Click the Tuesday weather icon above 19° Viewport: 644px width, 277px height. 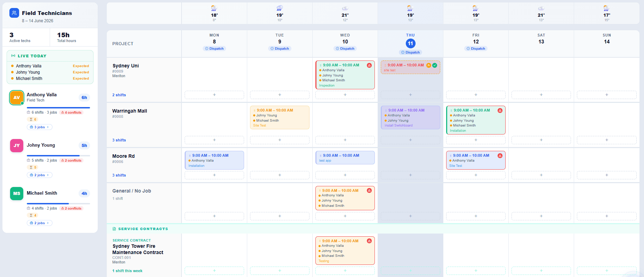click(x=280, y=8)
